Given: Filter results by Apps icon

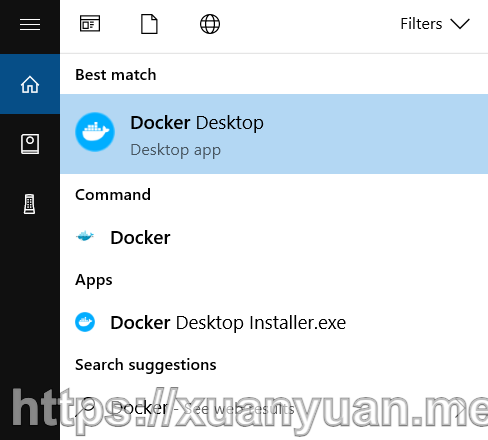Looking at the screenshot, I should pos(90,24).
